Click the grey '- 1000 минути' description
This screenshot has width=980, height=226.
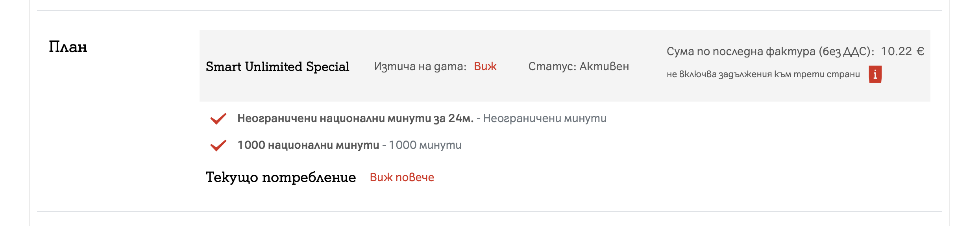[422, 145]
